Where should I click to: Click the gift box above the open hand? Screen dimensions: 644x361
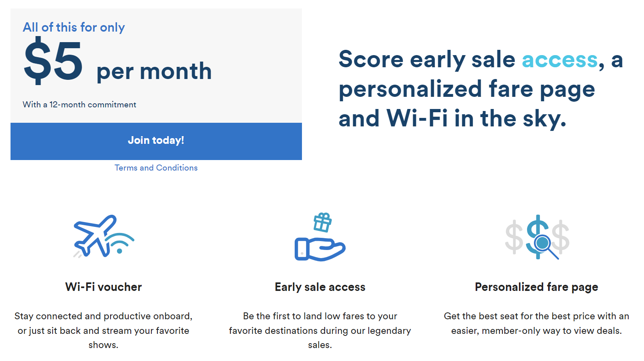coord(323,222)
